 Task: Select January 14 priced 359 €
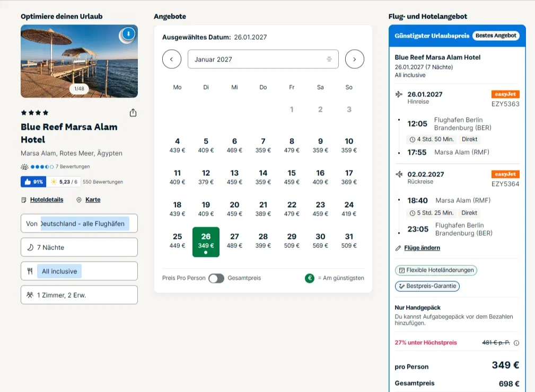(x=263, y=177)
